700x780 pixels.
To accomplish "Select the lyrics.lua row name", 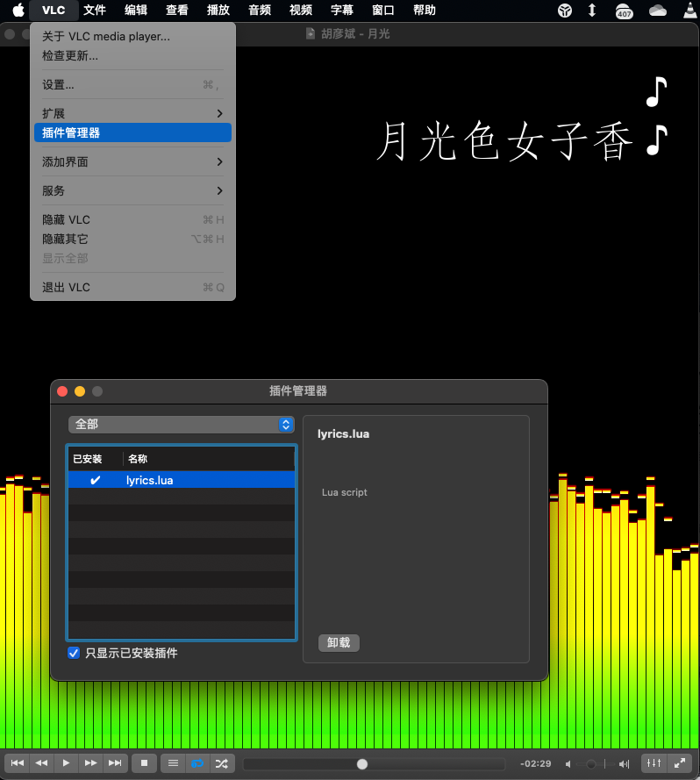I will point(150,480).
